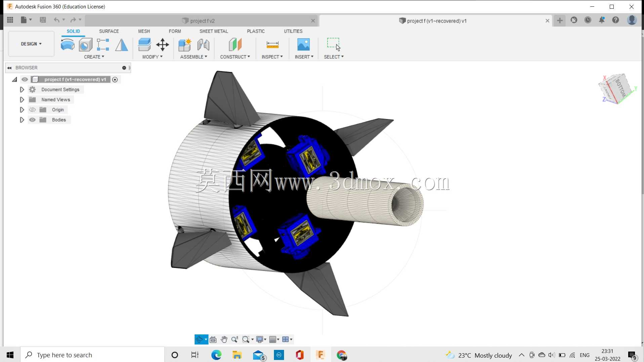This screenshot has width=644, height=362.
Task: Select the New Component icon
Action: tap(185, 44)
